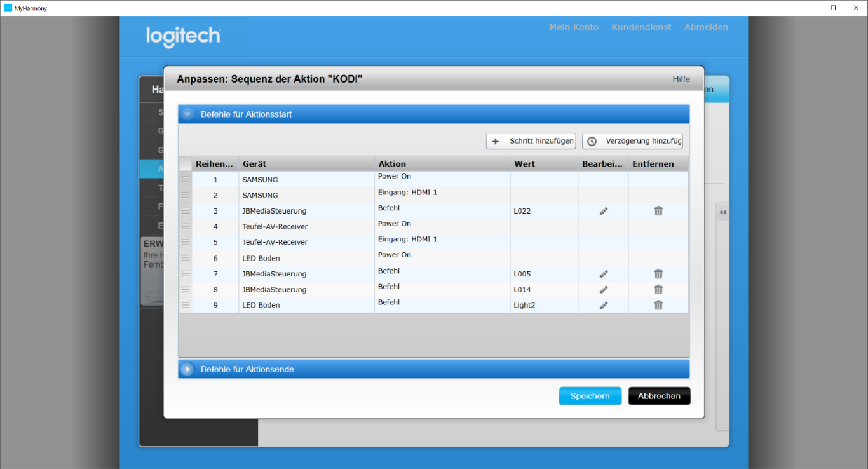This screenshot has height=469, width=868.
Task: Click Power On action of LED Boden
Action: click(395, 255)
